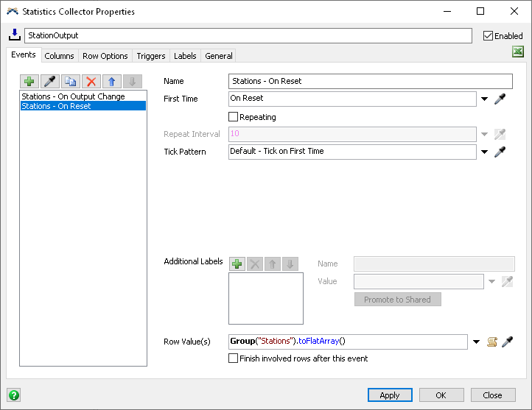
Task: Click the Excel export icon
Action: coord(518,52)
